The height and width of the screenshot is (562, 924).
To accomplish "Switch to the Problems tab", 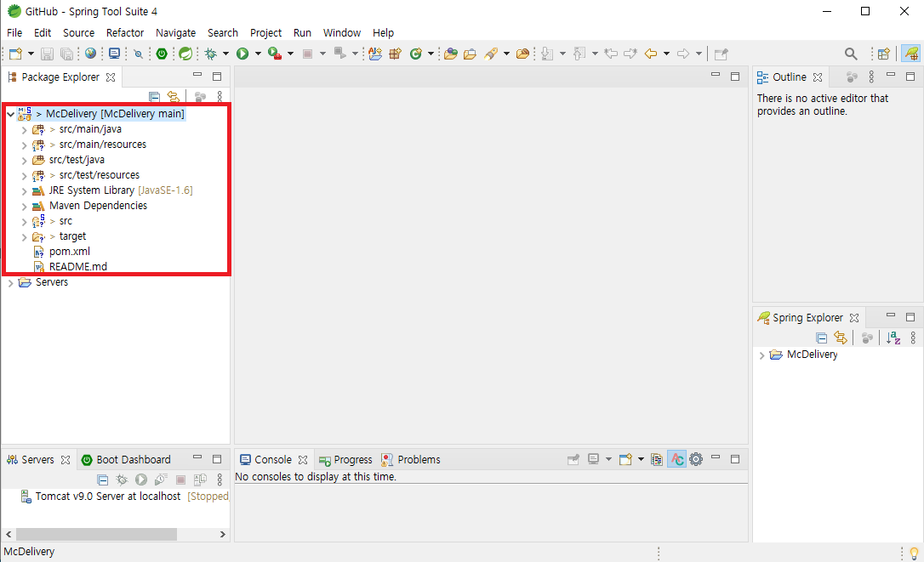I will (411, 459).
